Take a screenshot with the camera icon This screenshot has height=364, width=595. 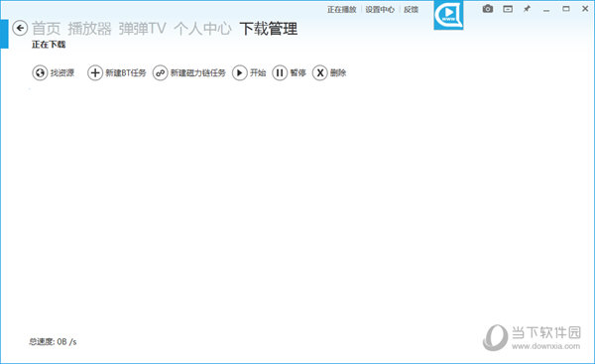tap(488, 9)
